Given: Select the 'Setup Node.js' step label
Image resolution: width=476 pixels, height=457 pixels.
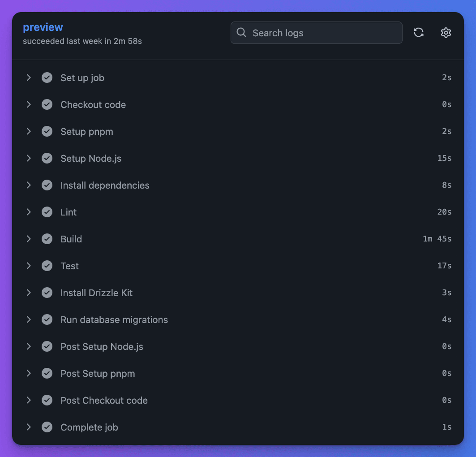Looking at the screenshot, I should coord(91,159).
